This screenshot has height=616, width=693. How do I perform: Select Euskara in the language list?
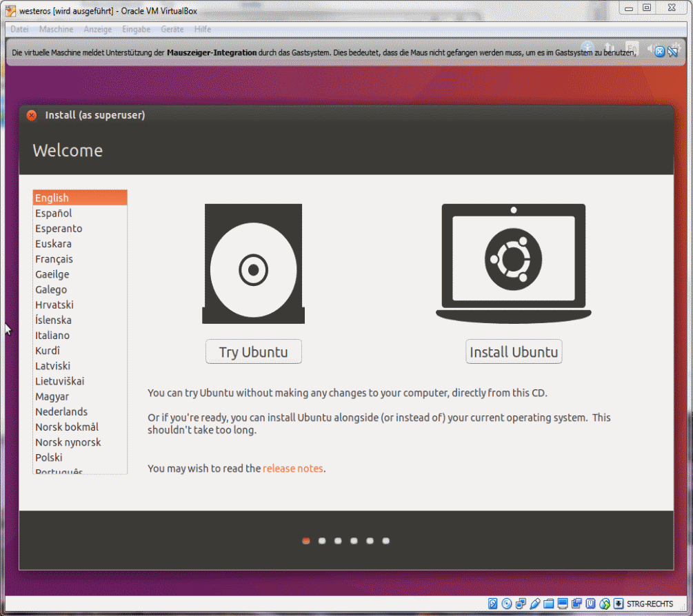click(x=80, y=244)
